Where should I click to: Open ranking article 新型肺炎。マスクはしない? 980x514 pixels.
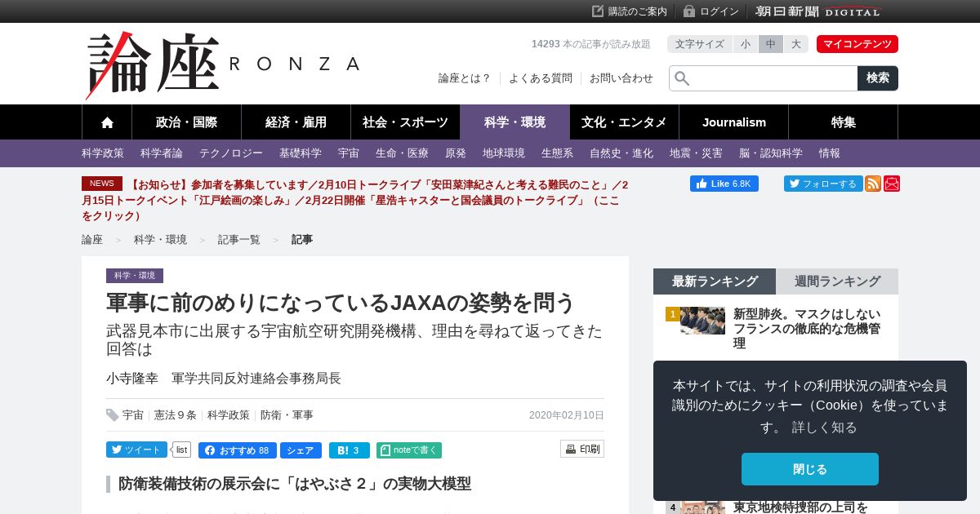tap(807, 329)
